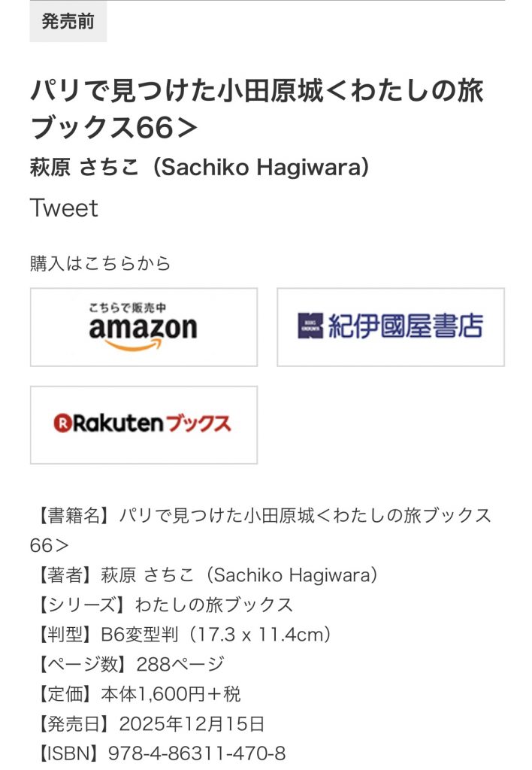Click the red Rakuten R circle icon
Image resolution: width=532 pixels, height=770 pixels.
click(62, 423)
